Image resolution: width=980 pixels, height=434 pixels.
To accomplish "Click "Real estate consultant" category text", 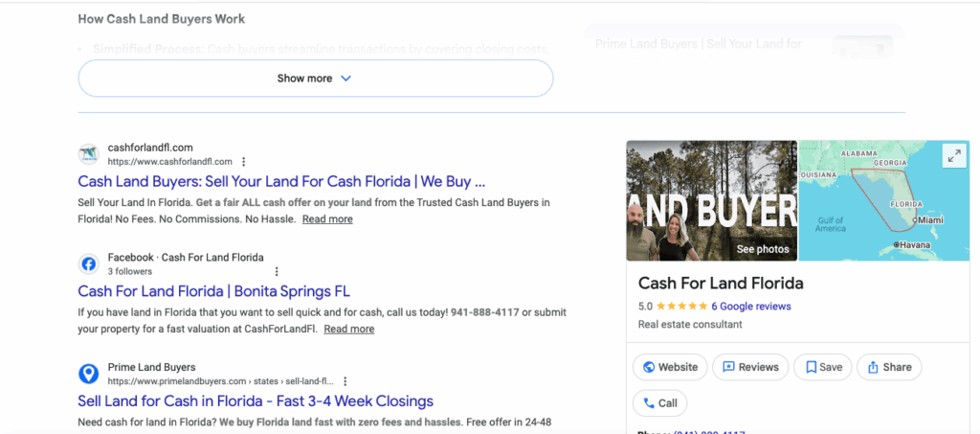I will click(x=690, y=325).
